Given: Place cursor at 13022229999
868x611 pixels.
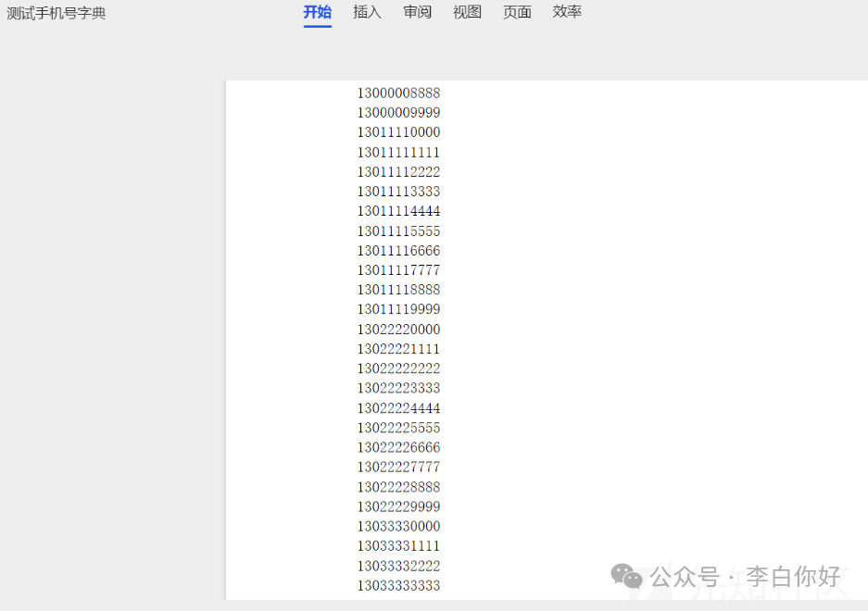Looking at the screenshot, I should 398,506.
